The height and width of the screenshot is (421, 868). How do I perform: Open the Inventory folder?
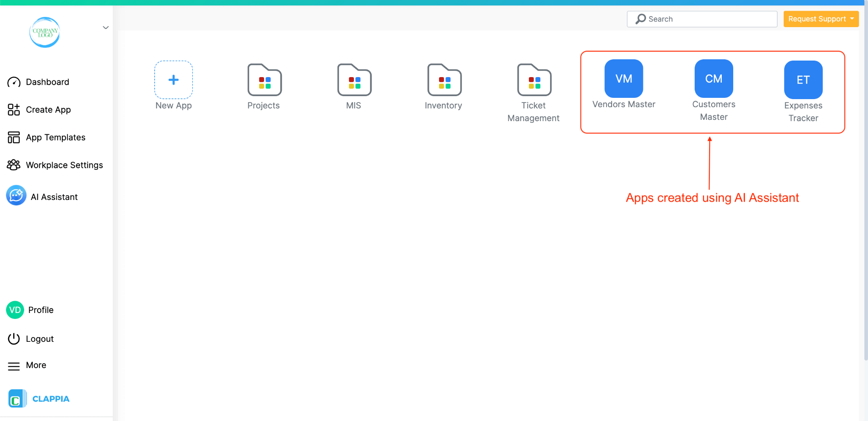pos(443,80)
